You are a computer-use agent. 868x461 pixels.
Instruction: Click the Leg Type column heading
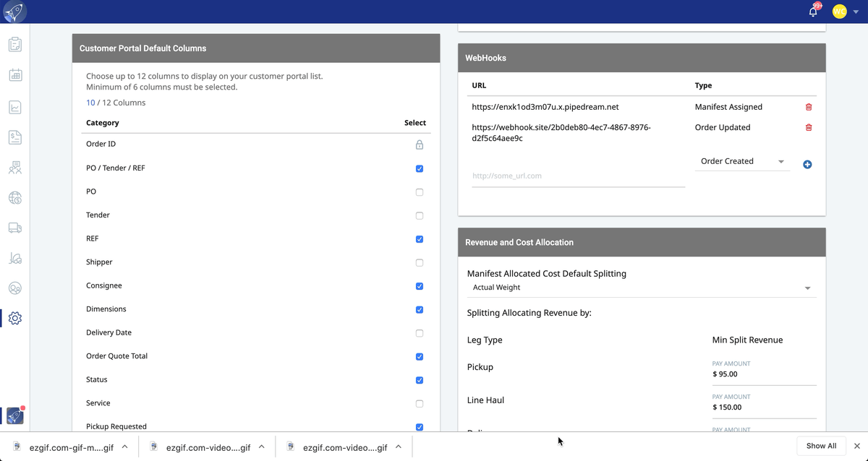click(485, 340)
